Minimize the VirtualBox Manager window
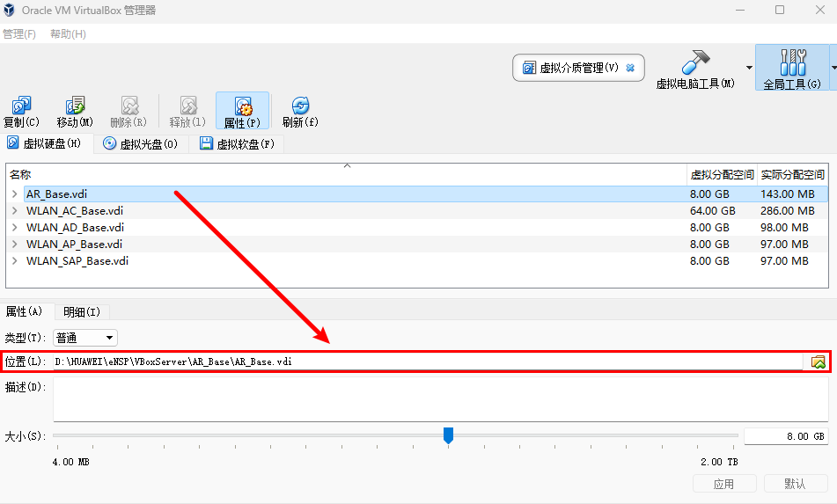 point(740,11)
